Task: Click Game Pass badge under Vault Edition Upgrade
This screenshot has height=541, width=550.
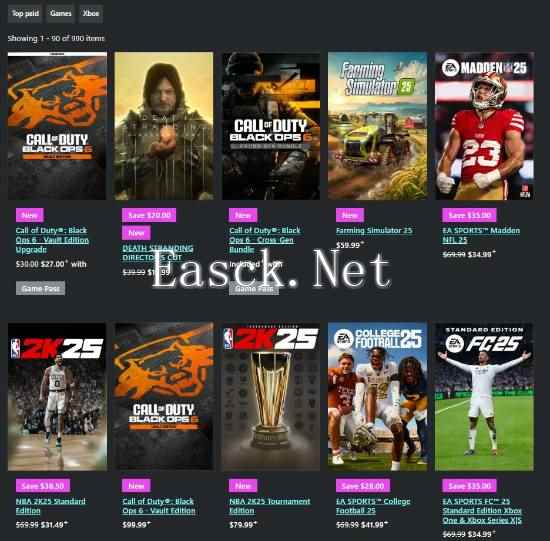Action: [x=40, y=288]
